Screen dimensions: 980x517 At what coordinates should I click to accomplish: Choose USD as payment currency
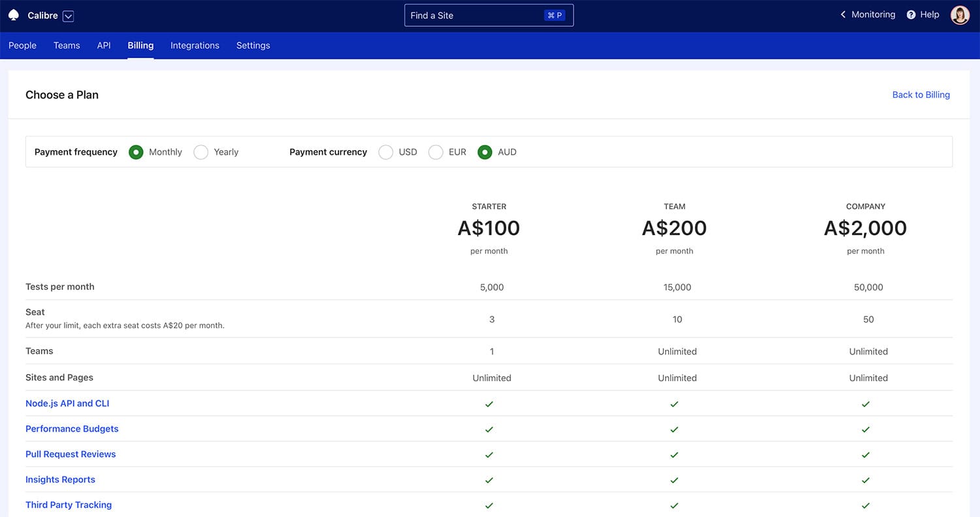click(386, 152)
